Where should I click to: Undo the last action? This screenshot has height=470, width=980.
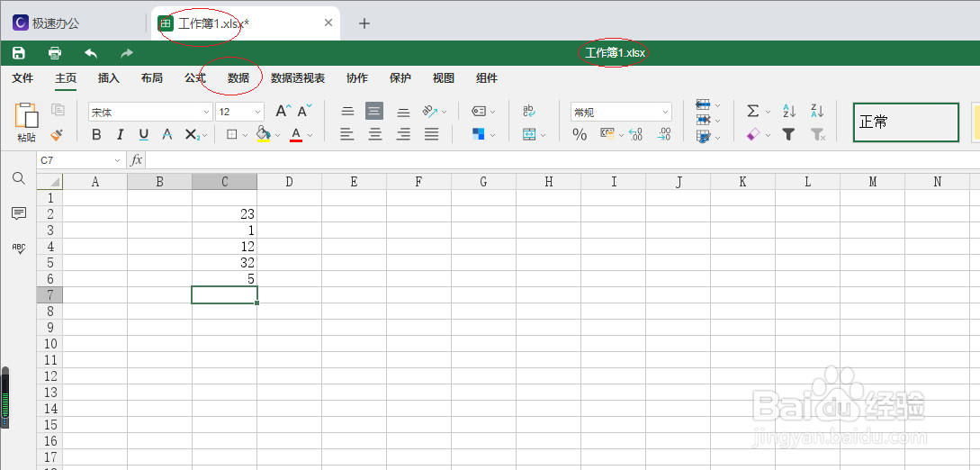(91, 53)
